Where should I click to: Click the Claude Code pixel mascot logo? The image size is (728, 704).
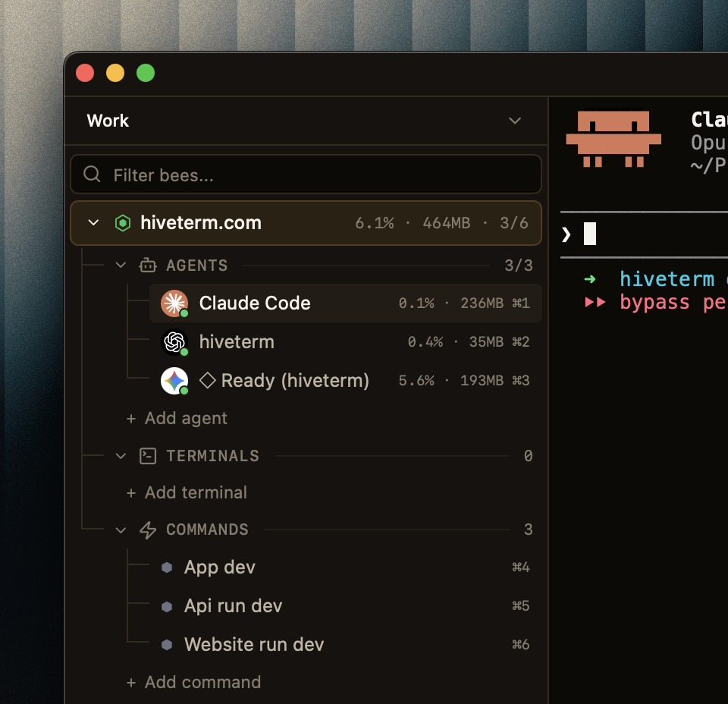[613, 138]
